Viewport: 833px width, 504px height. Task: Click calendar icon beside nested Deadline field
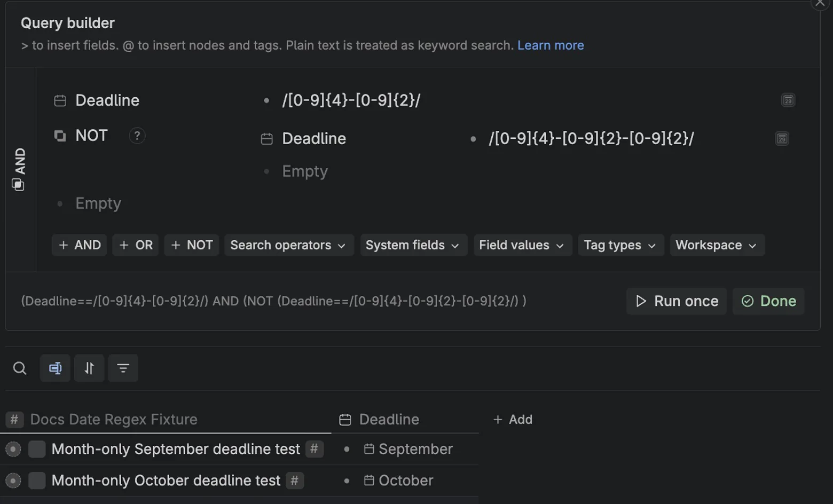(x=267, y=139)
